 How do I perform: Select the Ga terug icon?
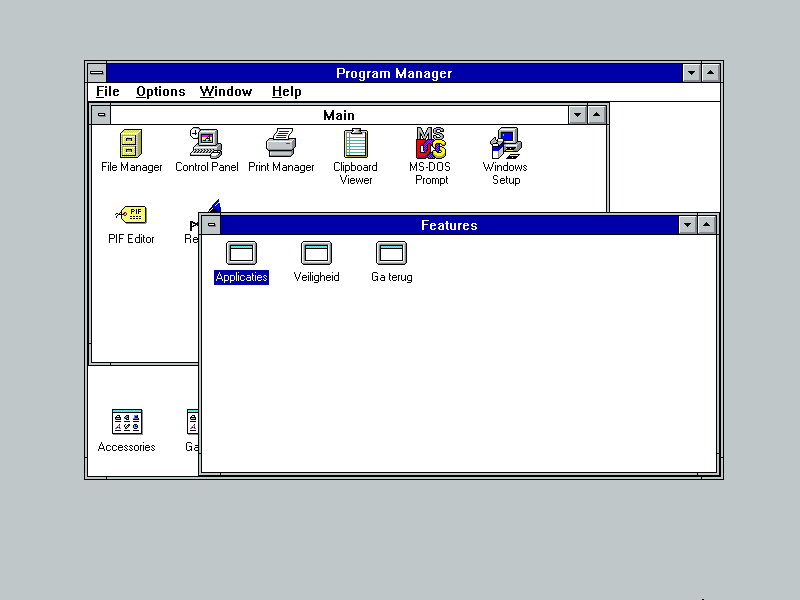tap(391, 254)
